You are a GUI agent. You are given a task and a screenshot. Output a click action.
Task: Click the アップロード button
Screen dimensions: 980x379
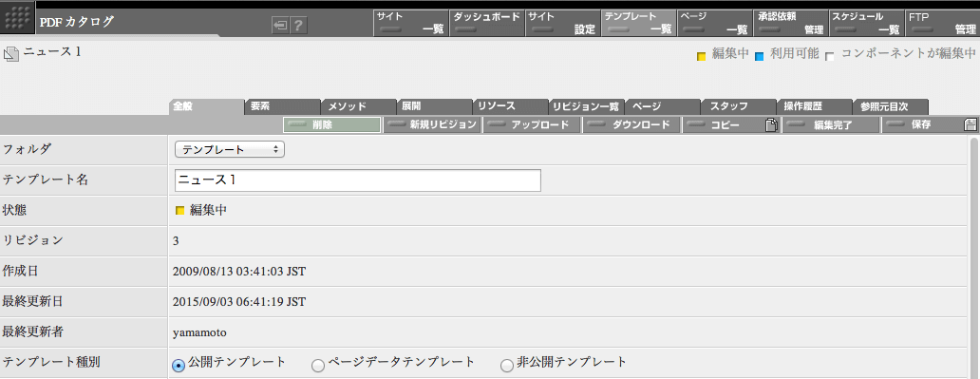click(532, 125)
